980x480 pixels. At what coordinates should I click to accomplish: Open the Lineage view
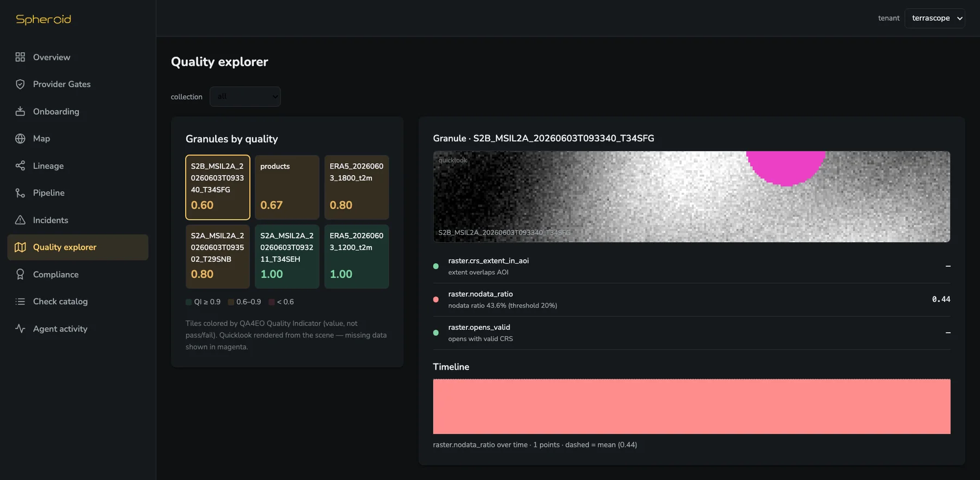pyautogui.click(x=78, y=166)
